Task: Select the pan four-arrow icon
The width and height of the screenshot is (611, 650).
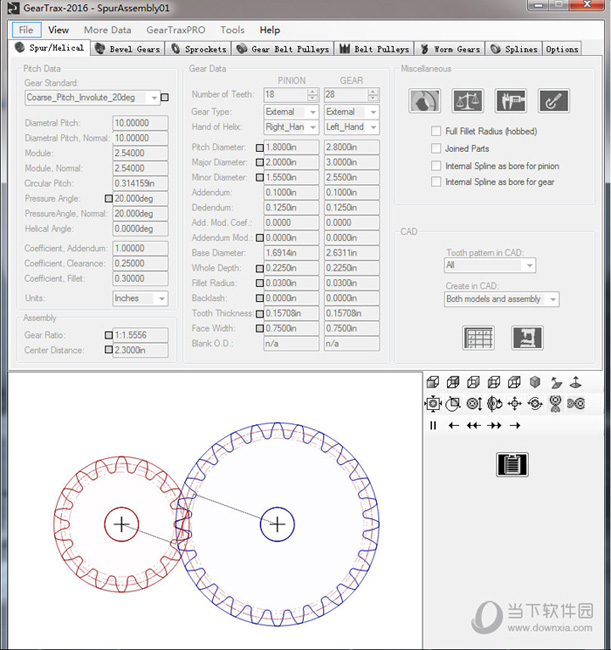Action: (x=514, y=403)
